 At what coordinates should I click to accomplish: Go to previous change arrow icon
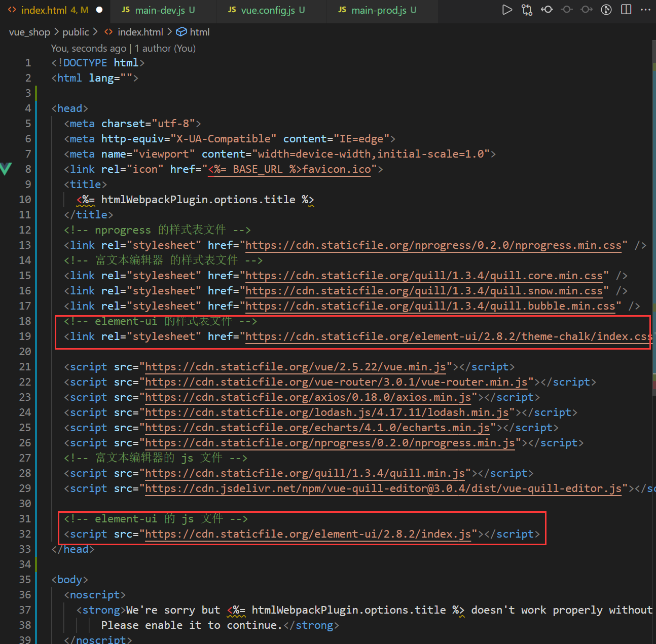(547, 10)
